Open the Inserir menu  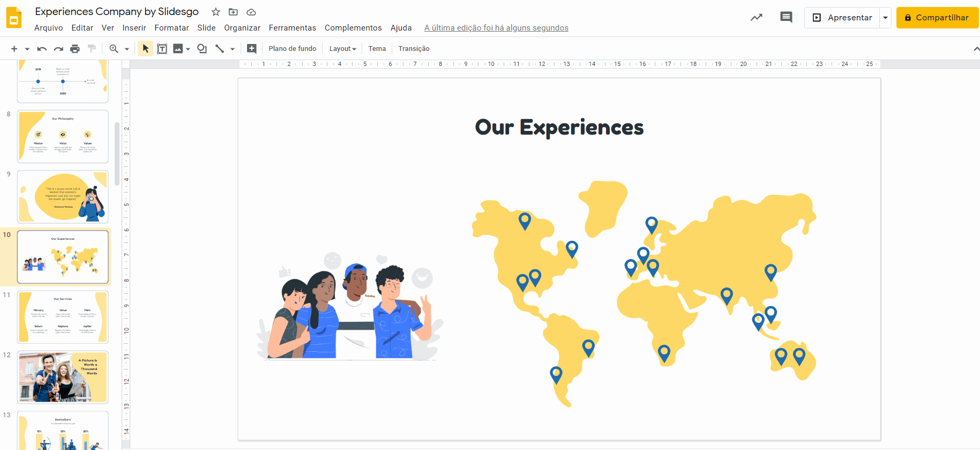coord(134,28)
